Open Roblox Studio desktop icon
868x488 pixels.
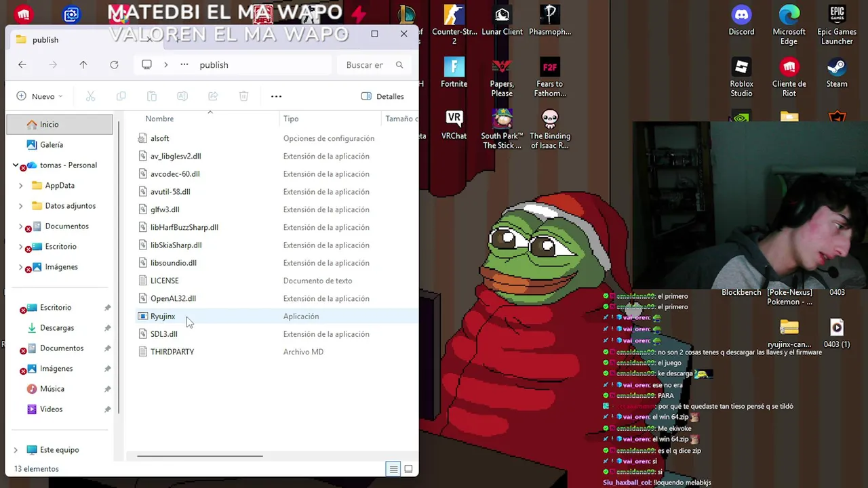[x=741, y=77]
